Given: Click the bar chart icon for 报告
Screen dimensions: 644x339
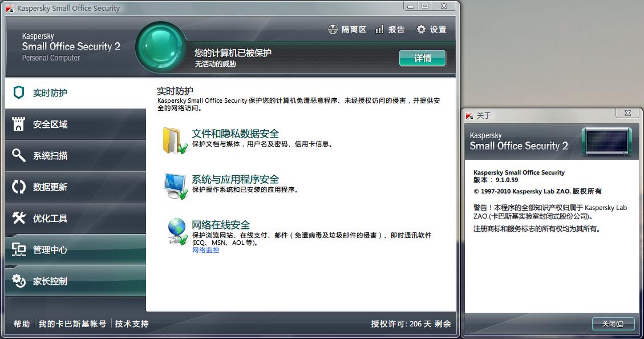Looking at the screenshot, I should [379, 29].
